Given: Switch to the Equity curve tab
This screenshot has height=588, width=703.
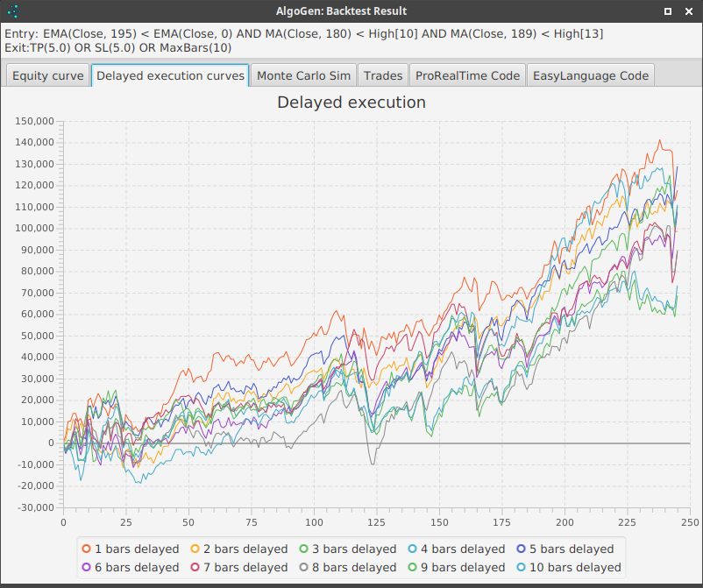Looking at the screenshot, I should 46,75.
